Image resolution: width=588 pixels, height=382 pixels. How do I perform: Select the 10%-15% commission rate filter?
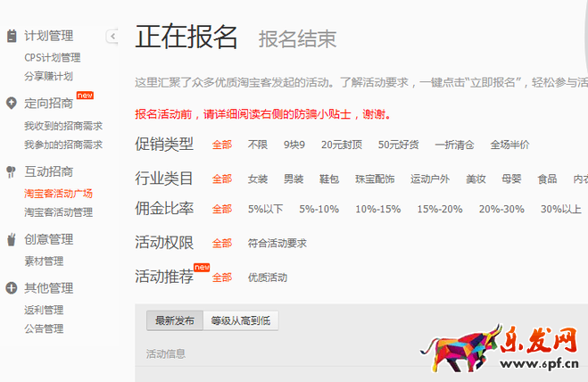click(x=377, y=210)
